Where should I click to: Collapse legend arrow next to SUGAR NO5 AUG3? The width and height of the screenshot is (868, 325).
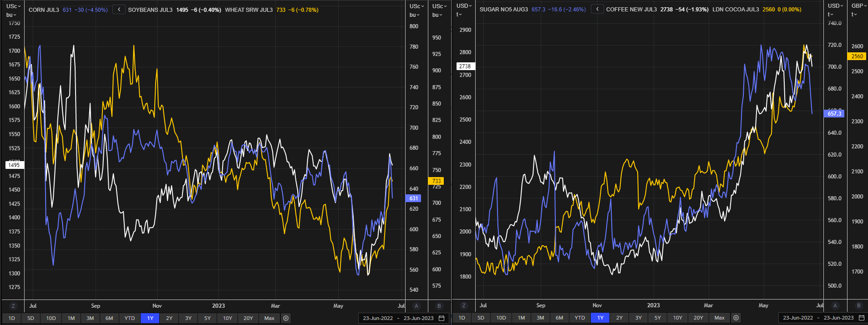tap(597, 9)
